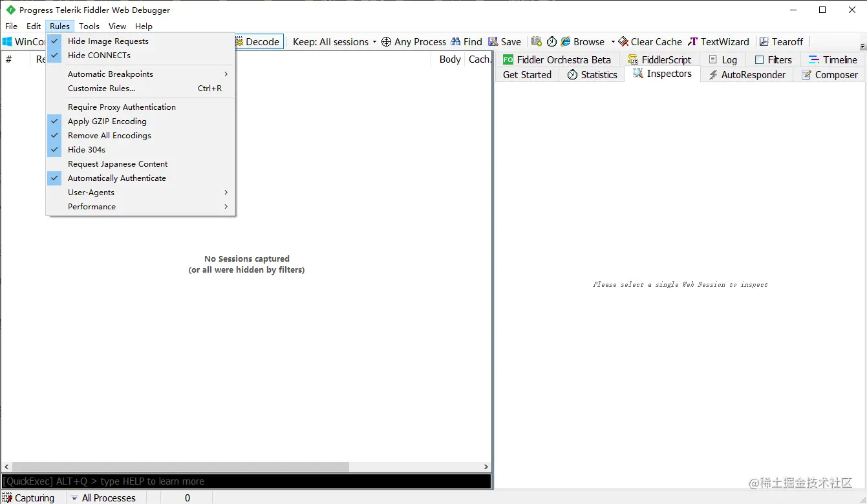867x504 pixels.
Task: Sort sessions by the # column header
Action: tap(16, 59)
